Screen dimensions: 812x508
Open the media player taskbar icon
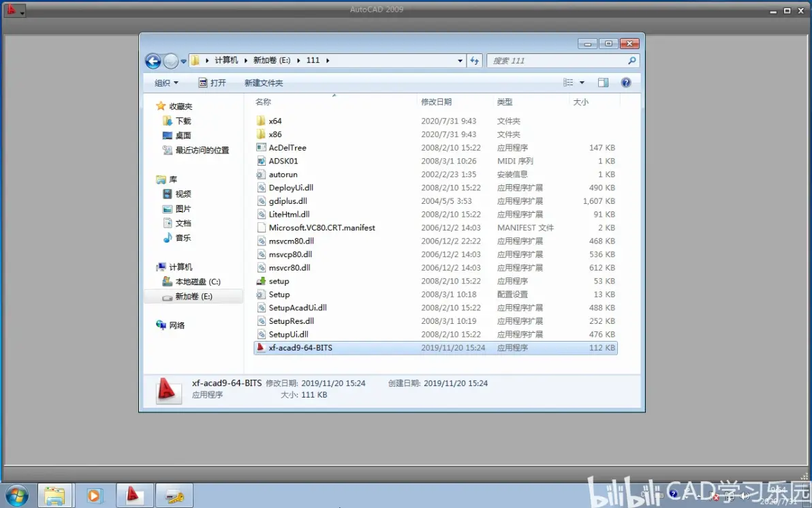pyautogui.click(x=94, y=496)
